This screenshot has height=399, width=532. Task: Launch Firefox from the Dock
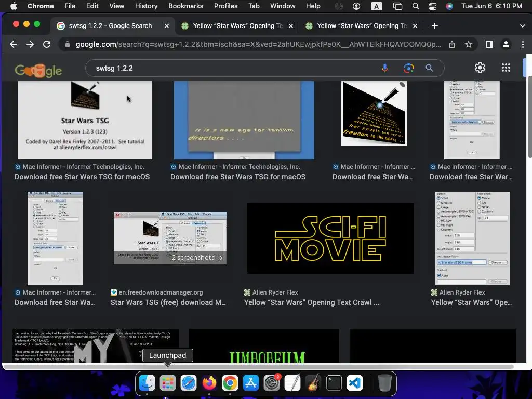209,383
